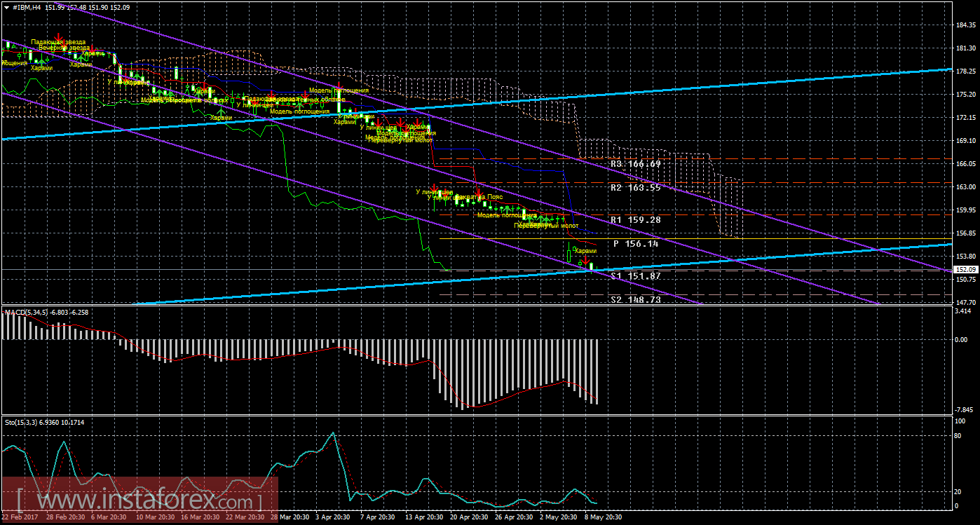Click the 156.85 price axis value

(965, 233)
